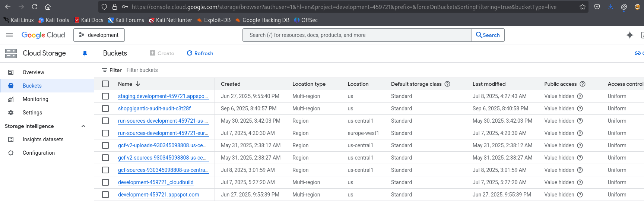Image resolution: width=644 pixels, height=211 pixels.
Task: Open the main navigation hamburger menu
Action: click(9, 35)
